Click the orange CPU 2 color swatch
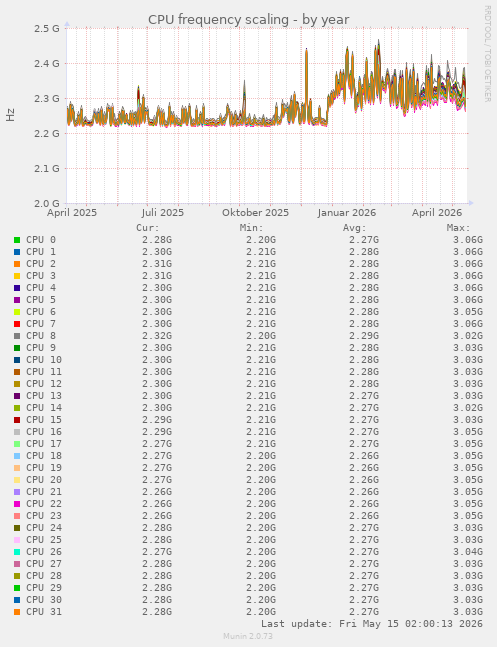 [x=17, y=264]
